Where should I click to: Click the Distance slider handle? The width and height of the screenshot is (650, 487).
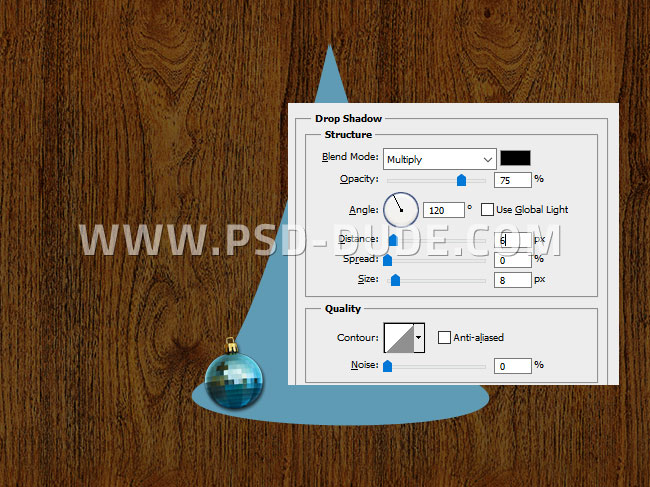[x=393, y=240]
